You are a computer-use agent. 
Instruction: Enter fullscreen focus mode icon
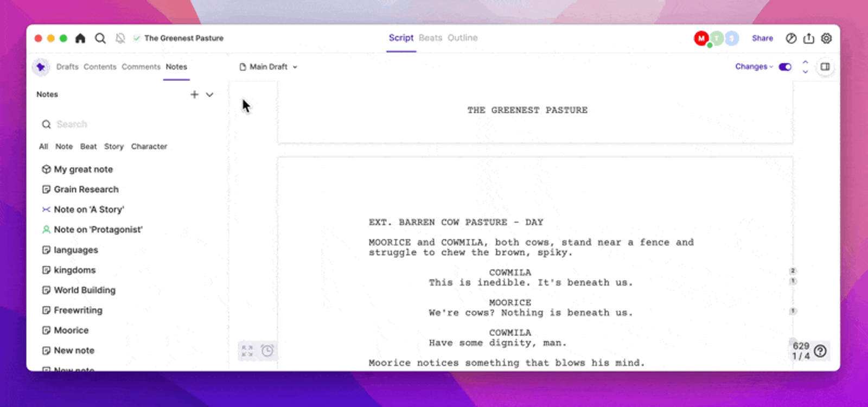point(247,351)
